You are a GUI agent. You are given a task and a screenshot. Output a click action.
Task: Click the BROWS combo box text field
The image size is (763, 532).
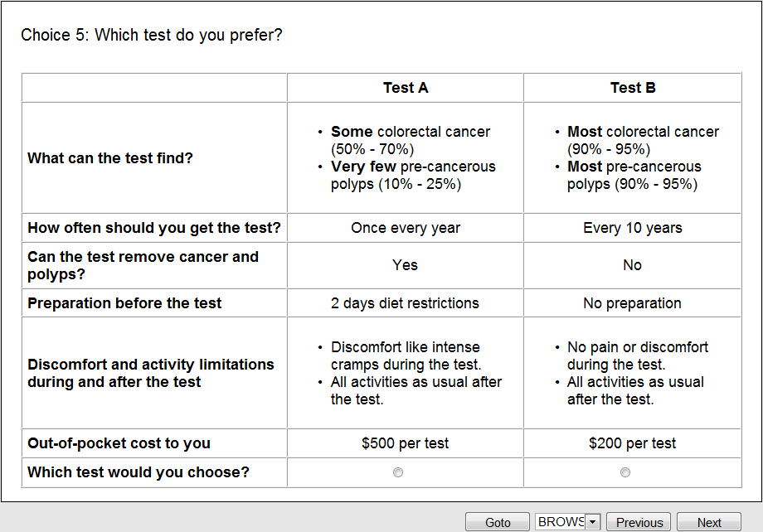pyautogui.click(x=561, y=522)
